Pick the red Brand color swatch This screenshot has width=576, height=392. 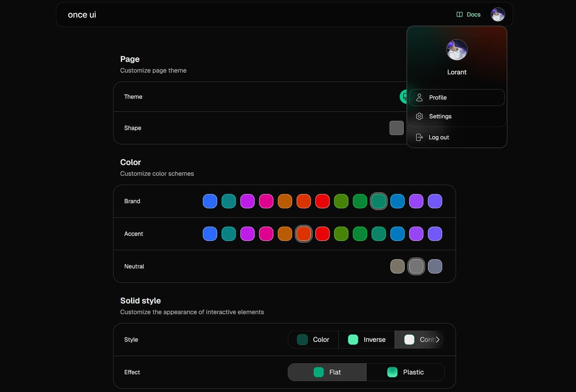coord(322,201)
